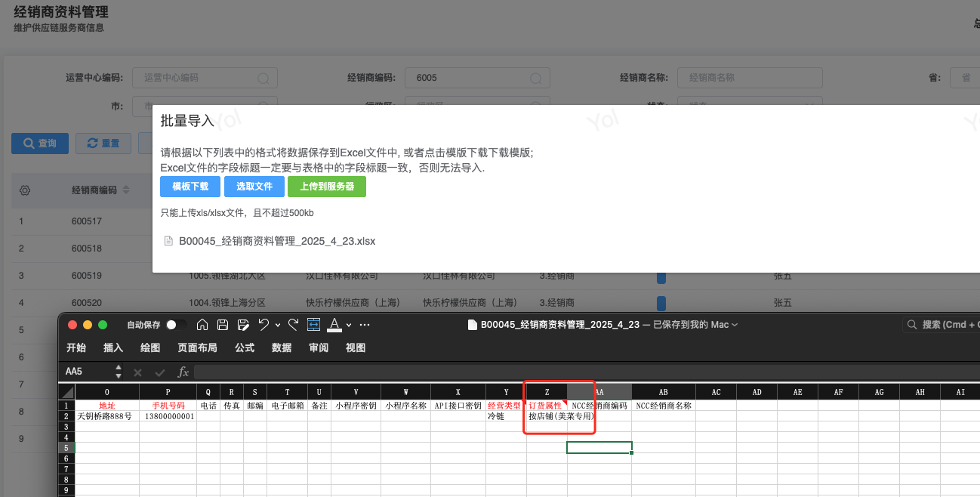Click the 选取文件 button

pyautogui.click(x=254, y=187)
